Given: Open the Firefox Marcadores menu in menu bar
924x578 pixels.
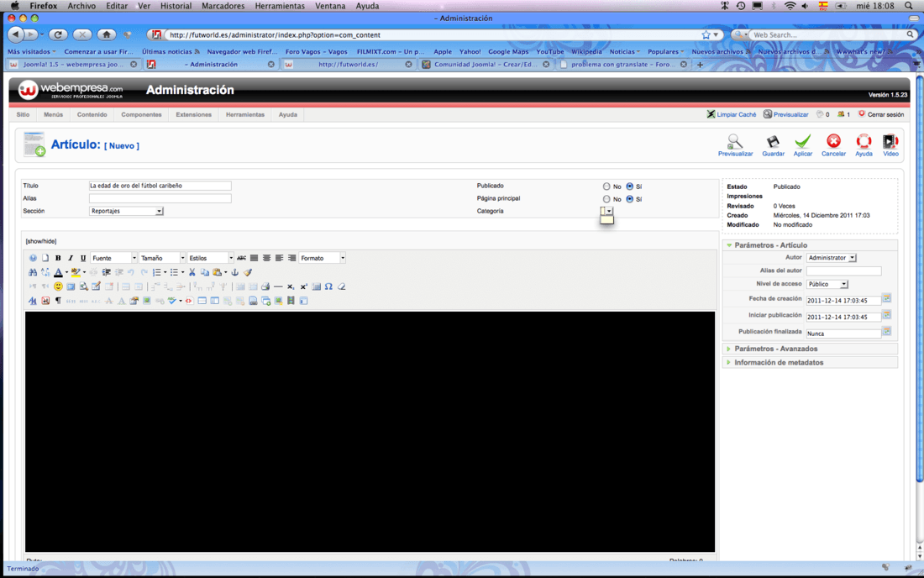Looking at the screenshot, I should click(x=223, y=6).
